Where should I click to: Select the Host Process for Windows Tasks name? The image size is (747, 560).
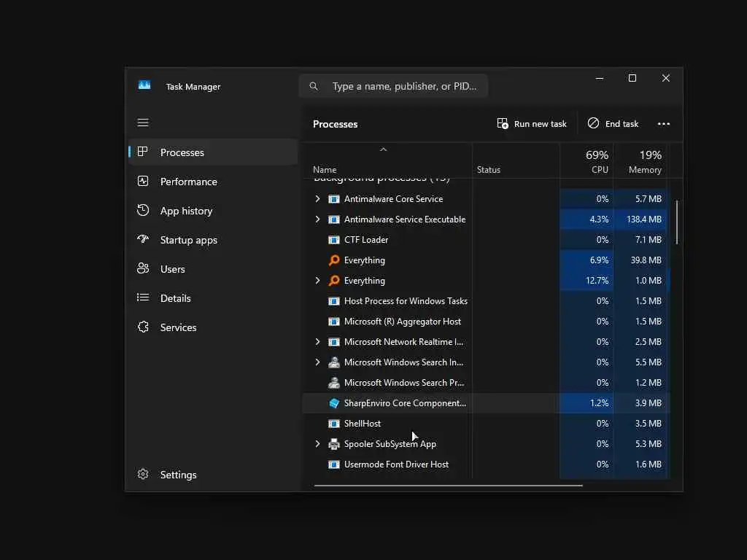coord(406,301)
